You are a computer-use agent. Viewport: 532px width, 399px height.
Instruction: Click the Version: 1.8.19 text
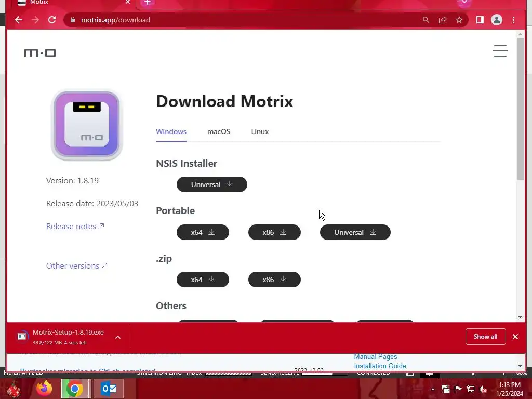click(72, 180)
